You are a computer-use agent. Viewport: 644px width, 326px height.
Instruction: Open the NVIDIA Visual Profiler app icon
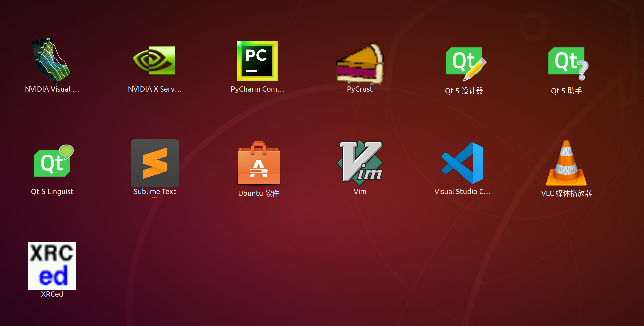coord(52,61)
